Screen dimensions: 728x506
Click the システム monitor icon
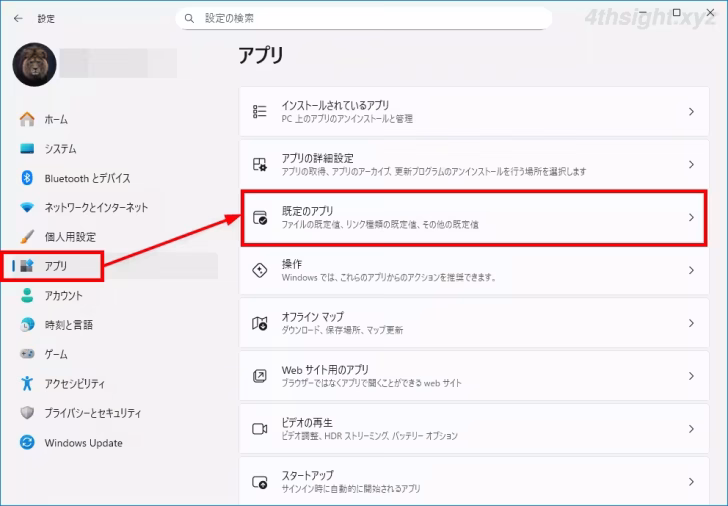(27, 149)
